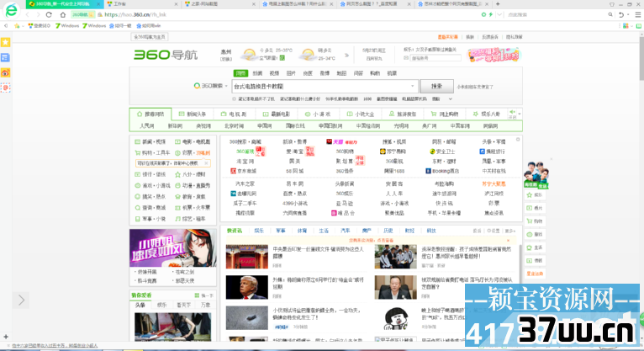Viewport: 644px width, 351px height.
Task: Click the bookmarks bar favorites star icon
Action: (x=17, y=25)
